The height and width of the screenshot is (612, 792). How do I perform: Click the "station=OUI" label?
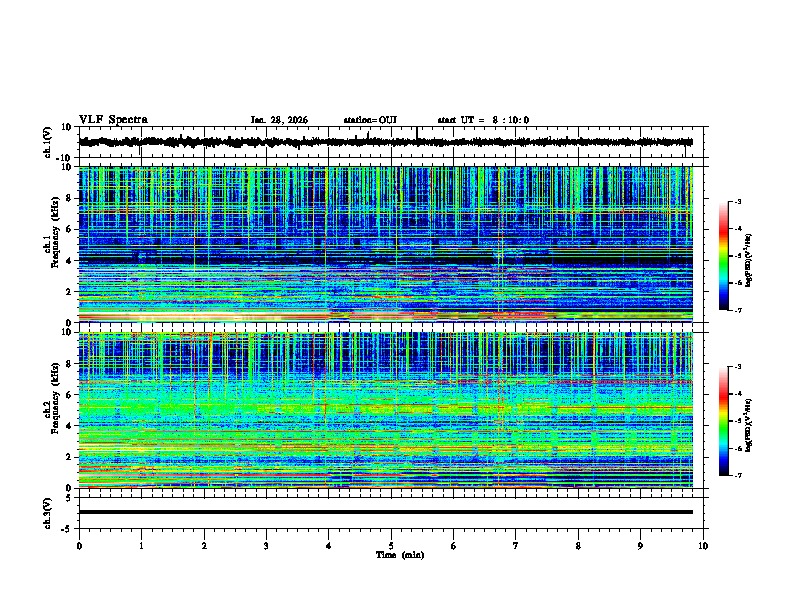click(370, 120)
